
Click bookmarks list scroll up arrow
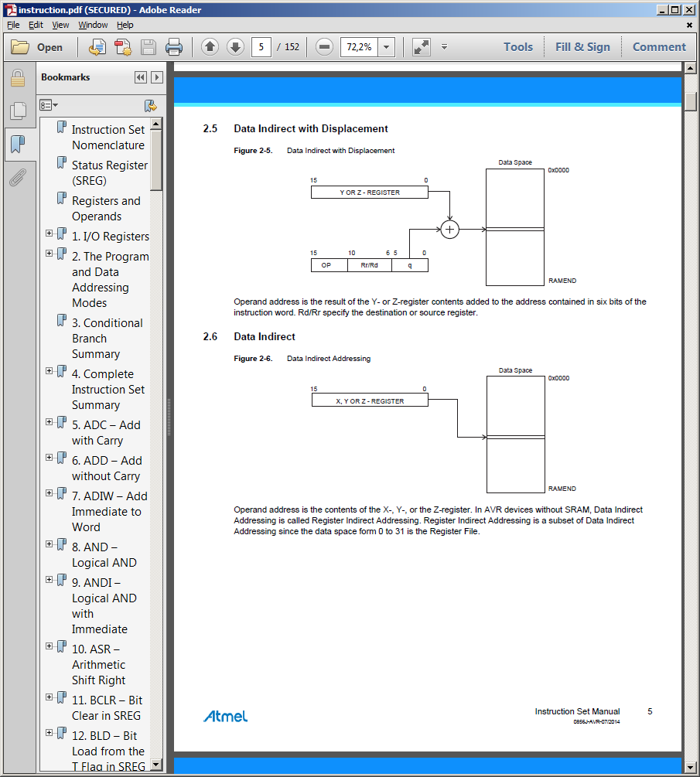pos(156,124)
